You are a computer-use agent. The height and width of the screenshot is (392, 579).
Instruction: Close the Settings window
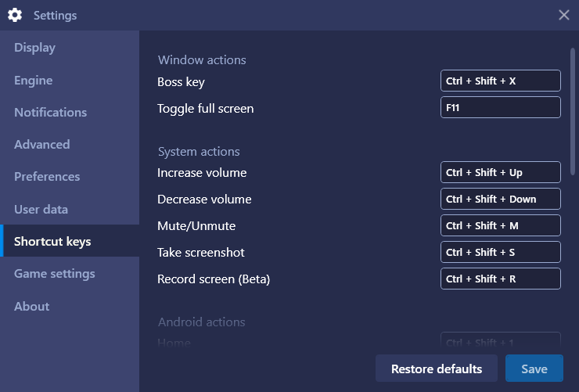pyautogui.click(x=563, y=15)
